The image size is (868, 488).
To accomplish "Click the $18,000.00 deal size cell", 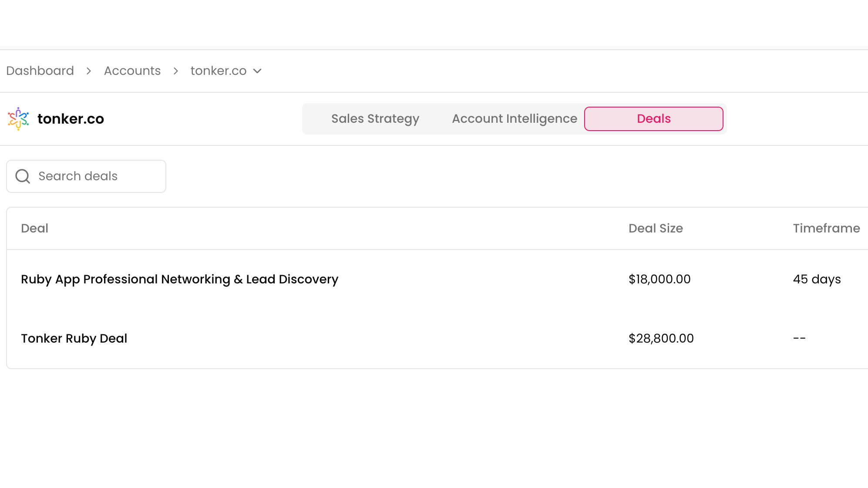I will coord(659,279).
